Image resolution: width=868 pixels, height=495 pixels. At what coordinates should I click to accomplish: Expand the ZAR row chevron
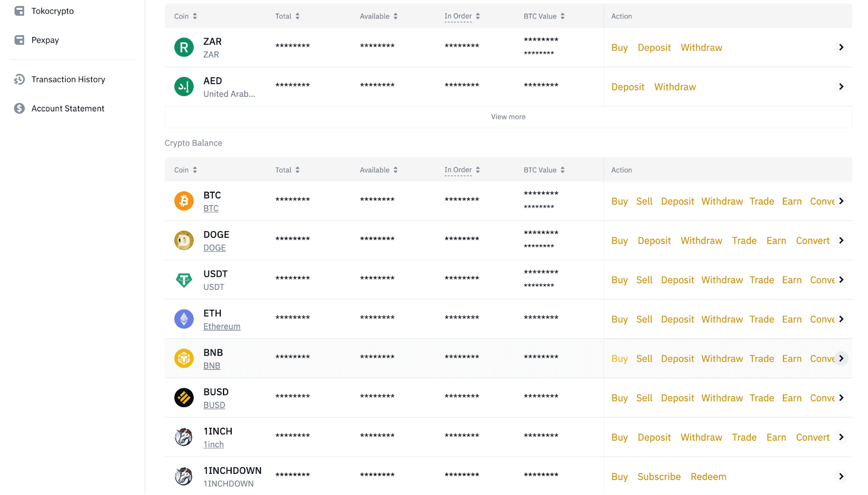(841, 47)
